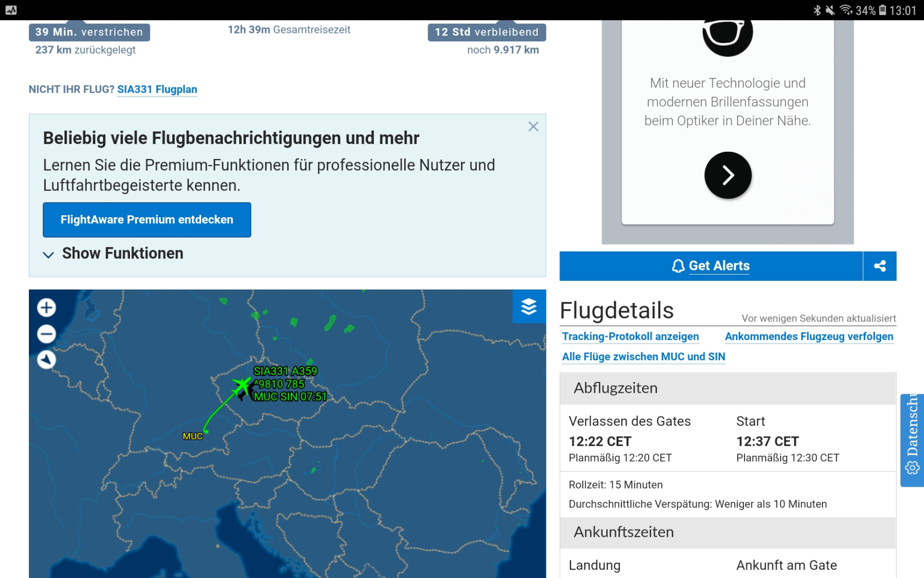Reset map orientation with compass icon
This screenshot has height=578, width=924.
click(x=46, y=360)
